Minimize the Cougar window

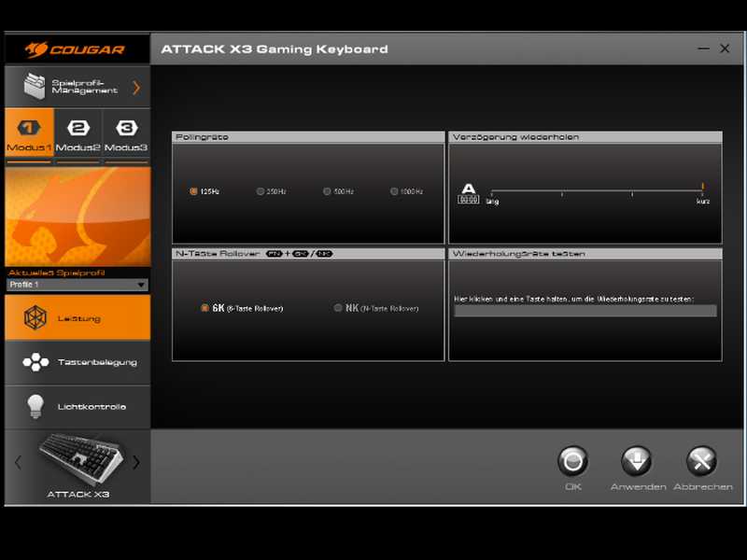[704, 49]
